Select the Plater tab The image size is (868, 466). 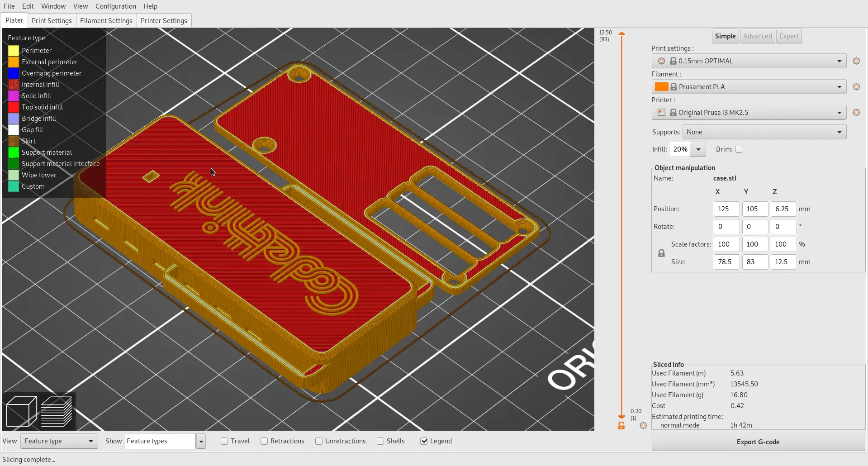14,20
